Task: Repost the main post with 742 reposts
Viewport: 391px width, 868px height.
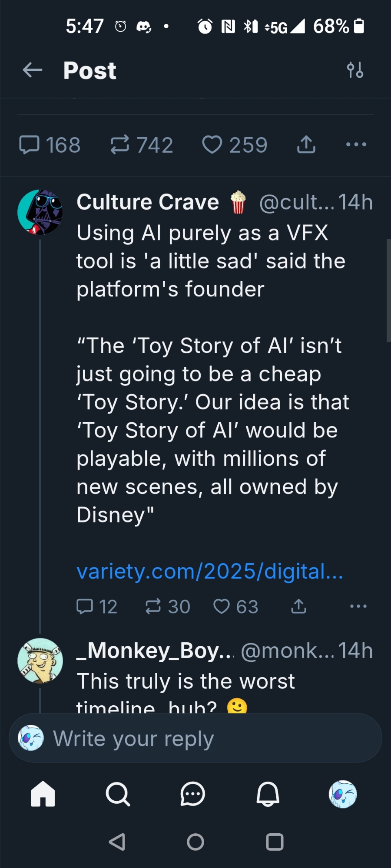Action: click(x=119, y=145)
